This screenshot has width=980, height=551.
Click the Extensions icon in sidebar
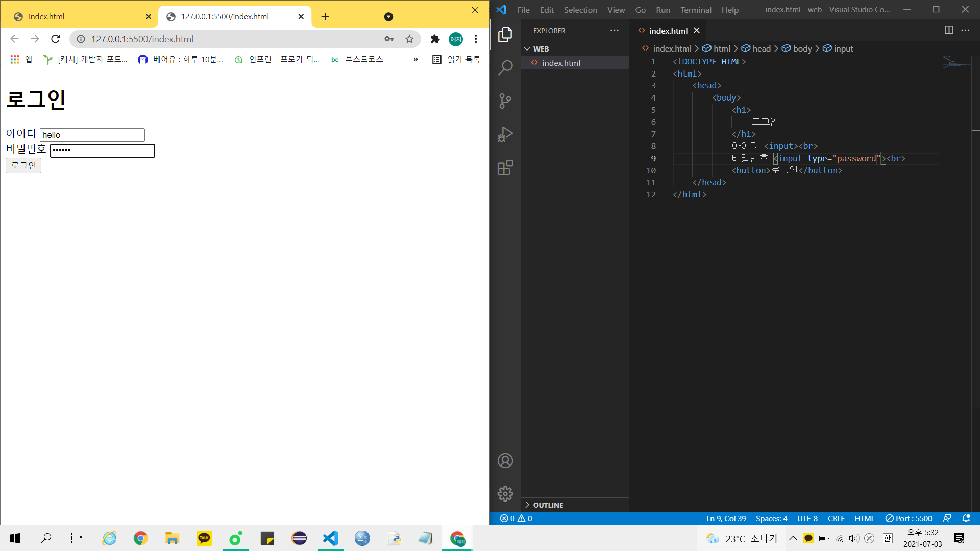point(505,167)
